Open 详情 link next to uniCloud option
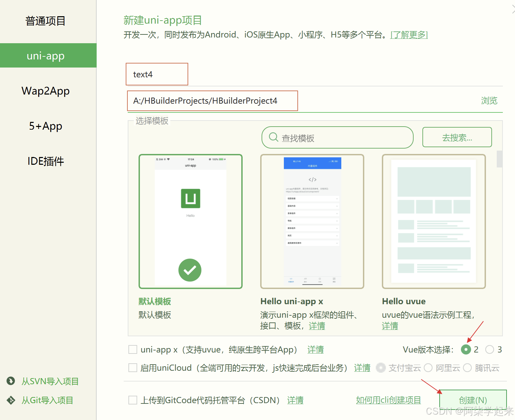This screenshot has width=515, height=420. point(362,368)
